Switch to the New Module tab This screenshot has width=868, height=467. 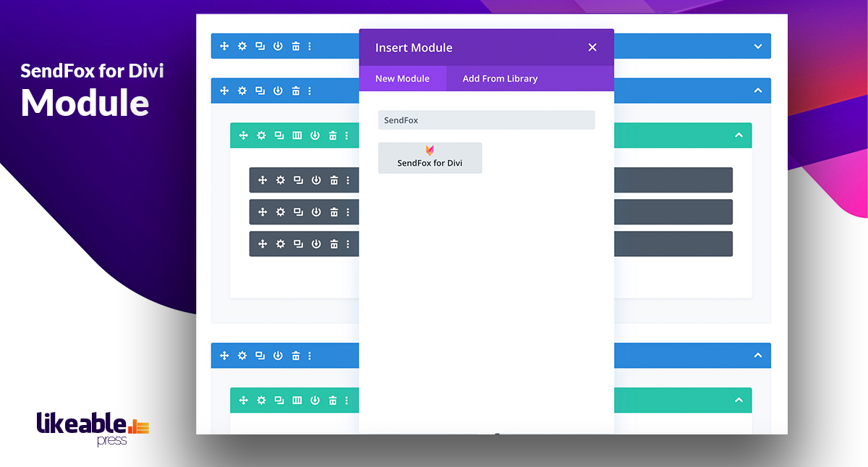[402, 78]
